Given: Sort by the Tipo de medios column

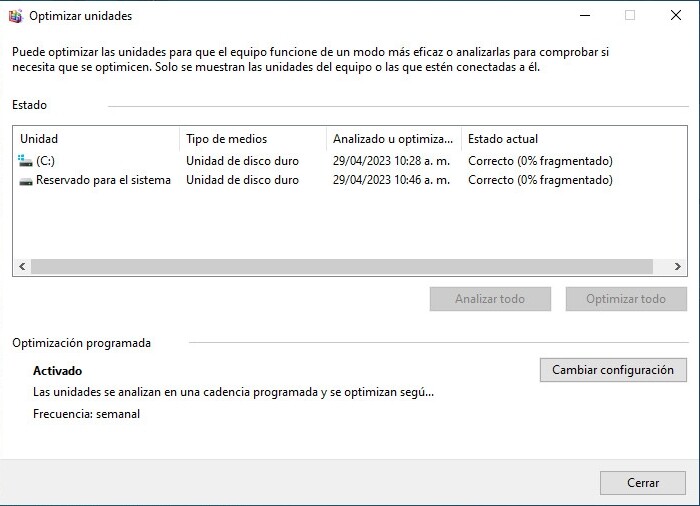Looking at the screenshot, I should coord(252,139).
